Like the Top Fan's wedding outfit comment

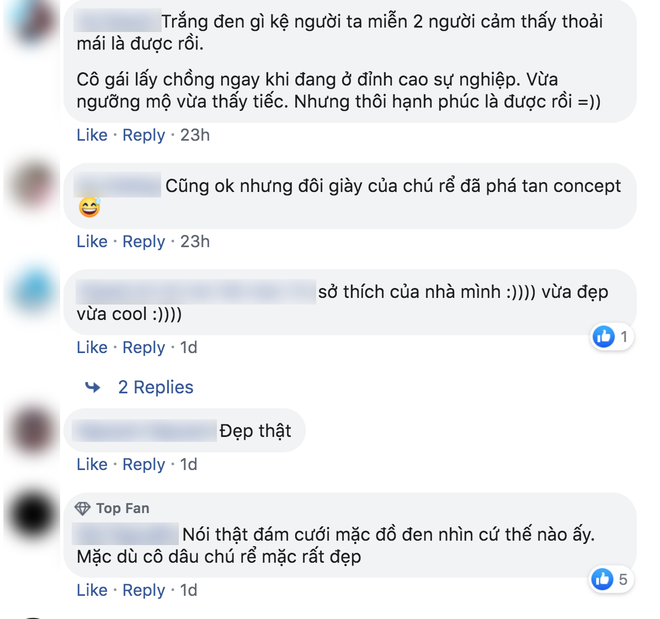coord(92,590)
